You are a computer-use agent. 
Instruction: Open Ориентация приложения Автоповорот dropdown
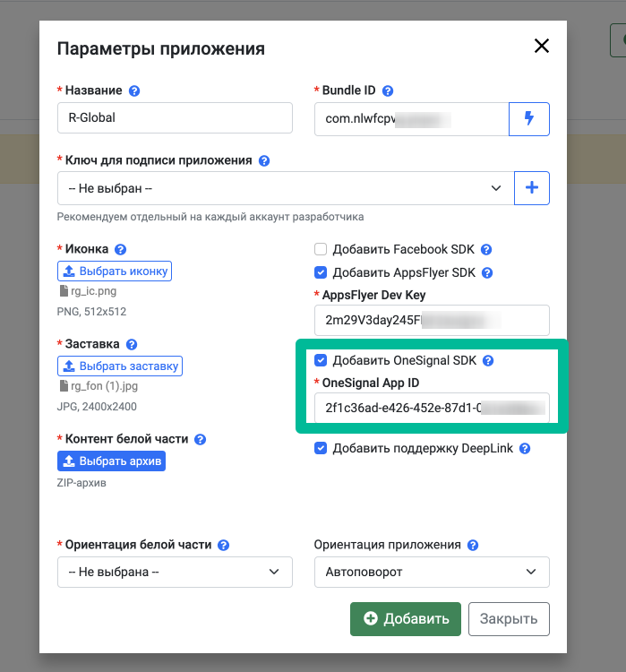pyautogui.click(x=432, y=572)
